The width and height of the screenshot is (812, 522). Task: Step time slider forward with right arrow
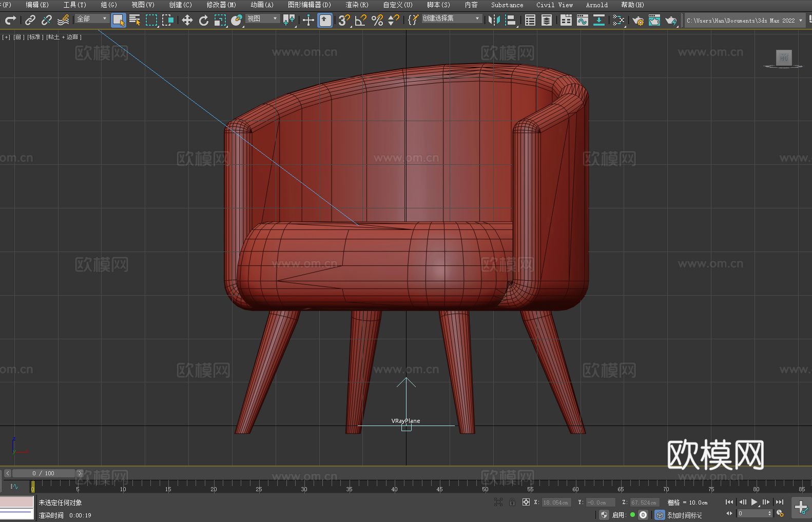click(x=80, y=473)
